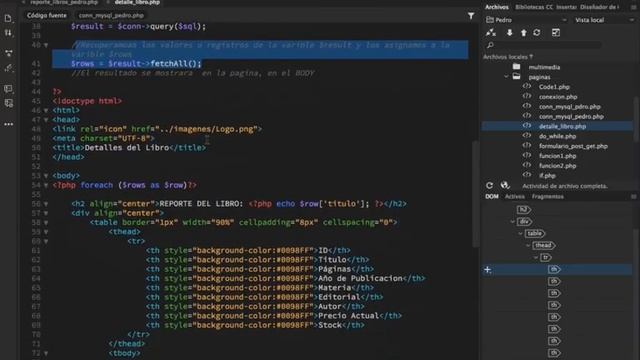Screen dimensions: 640x360
Task: Click the multimedia folder icon
Action: click(516, 67)
